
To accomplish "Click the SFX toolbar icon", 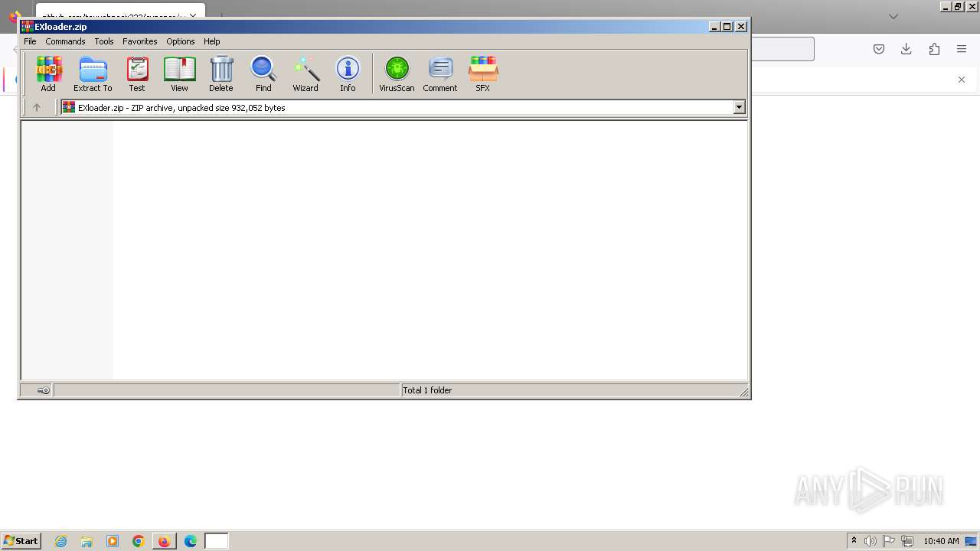I will click(x=483, y=74).
